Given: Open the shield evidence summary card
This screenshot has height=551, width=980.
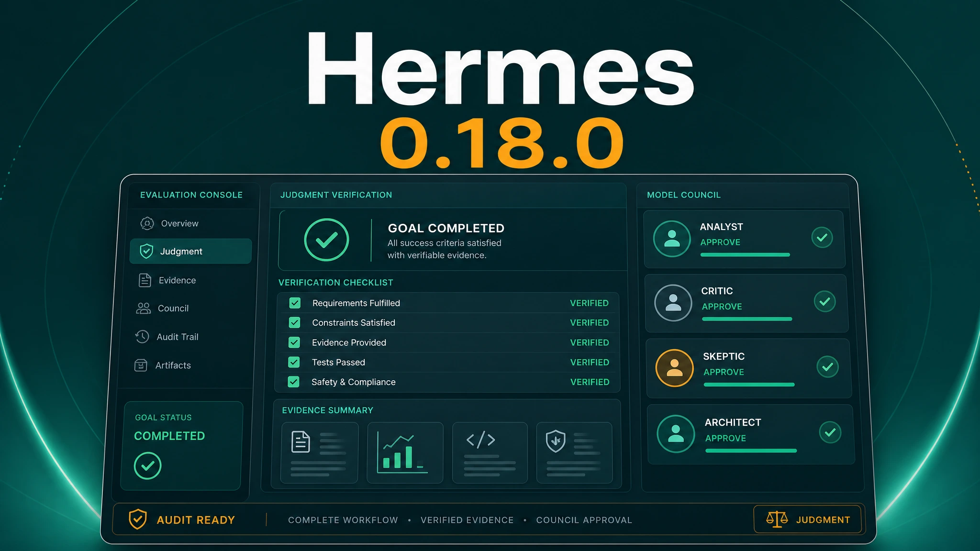Looking at the screenshot, I should [x=575, y=452].
